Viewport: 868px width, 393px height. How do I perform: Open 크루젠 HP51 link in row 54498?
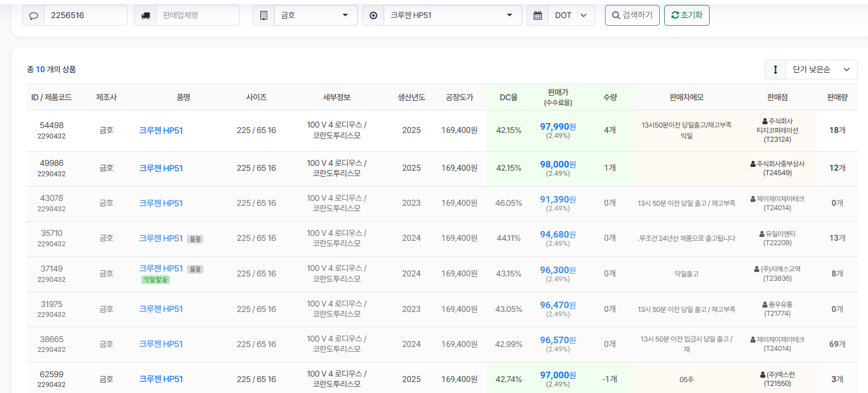point(161,130)
